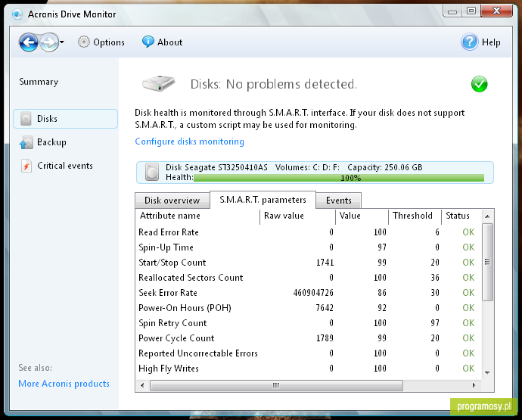Open the Options menu label
Screen dimensions: 522x420
pyautogui.click(x=109, y=42)
